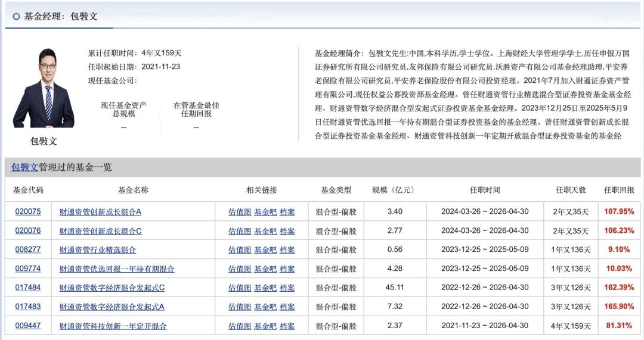Viewport: 644px width, 340px height.
Task: Click the 81.31% return value
Action: click(619, 326)
